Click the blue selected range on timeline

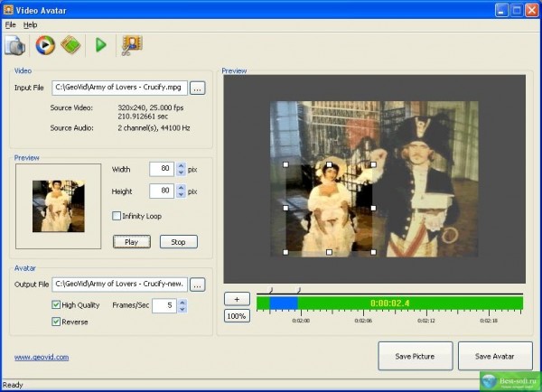pos(284,303)
